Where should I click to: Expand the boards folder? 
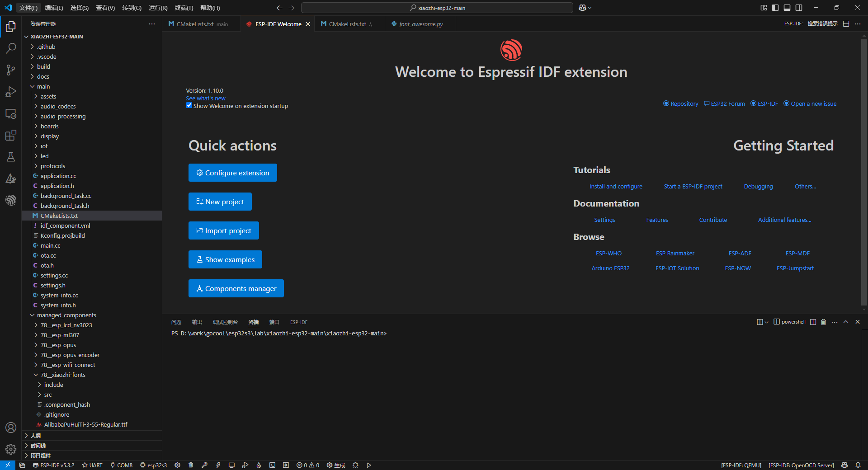[x=92, y=126]
